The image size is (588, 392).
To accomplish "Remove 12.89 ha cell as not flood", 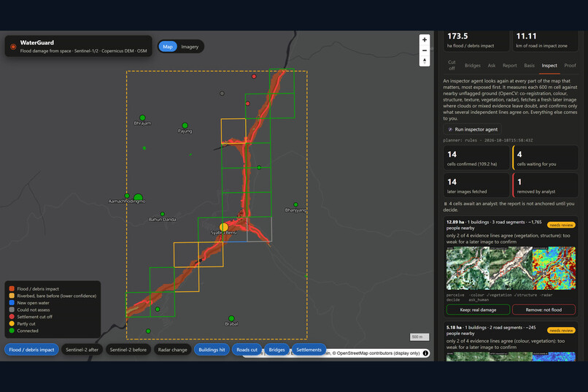I will (543, 310).
